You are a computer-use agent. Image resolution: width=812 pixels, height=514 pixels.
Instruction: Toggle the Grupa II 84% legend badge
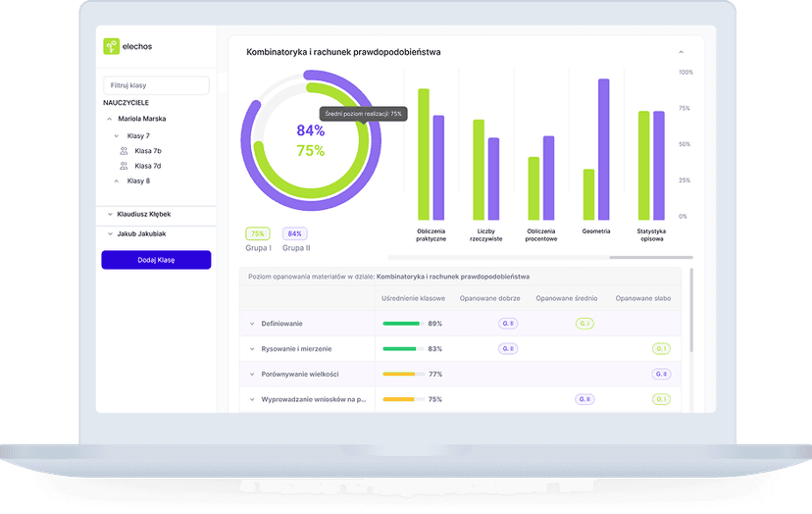(x=295, y=233)
